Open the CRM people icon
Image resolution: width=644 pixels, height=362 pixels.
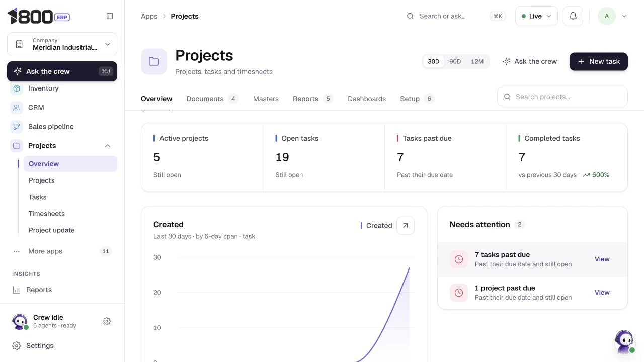pyautogui.click(x=17, y=108)
